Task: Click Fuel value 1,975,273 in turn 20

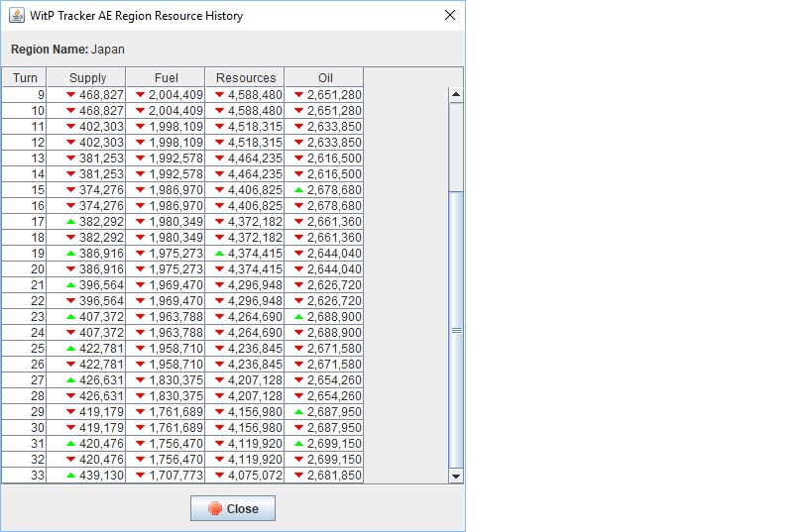Action: (x=176, y=269)
